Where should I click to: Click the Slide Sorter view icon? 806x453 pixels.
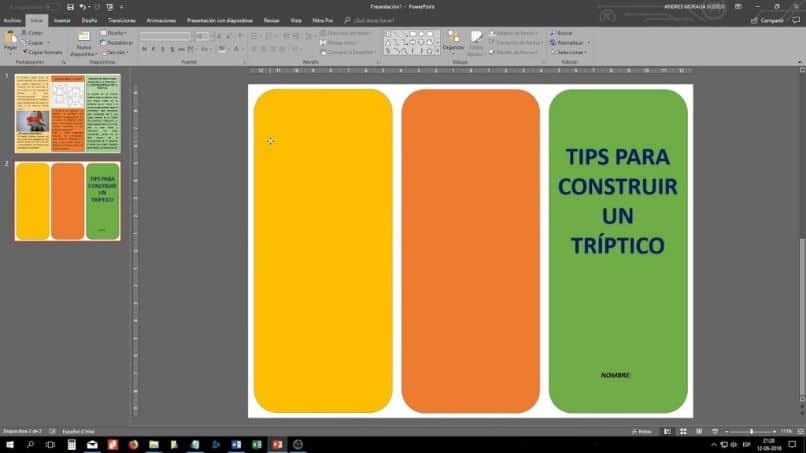[x=683, y=431]
